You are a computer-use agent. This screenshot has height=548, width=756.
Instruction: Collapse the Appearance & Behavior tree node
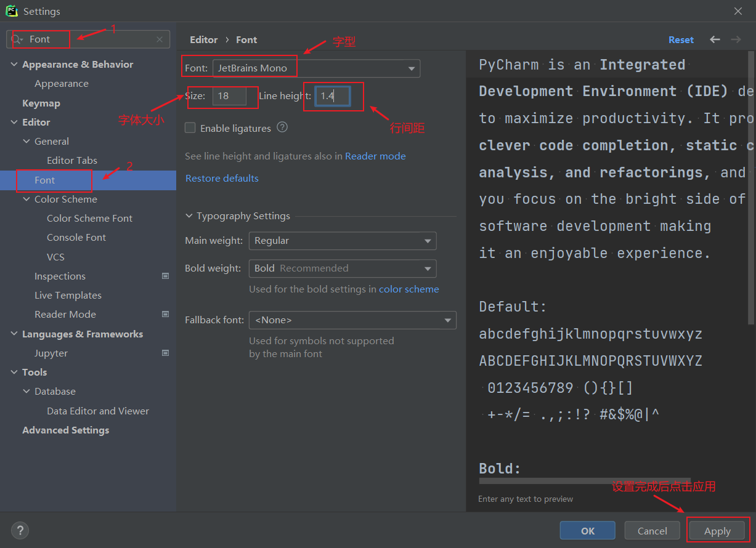(14, 65)
